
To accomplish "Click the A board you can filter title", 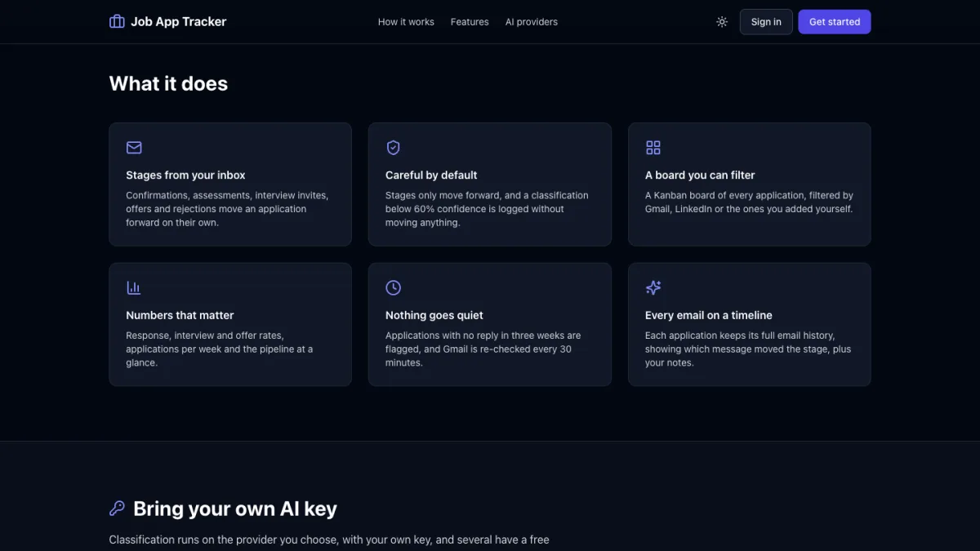I will click(700, 175).
